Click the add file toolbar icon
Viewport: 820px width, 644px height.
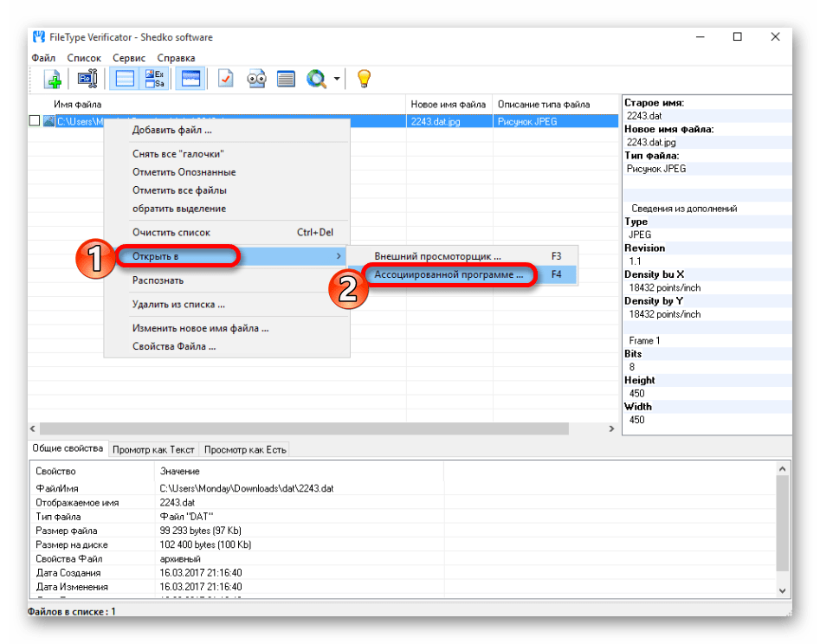coord(54,80)
